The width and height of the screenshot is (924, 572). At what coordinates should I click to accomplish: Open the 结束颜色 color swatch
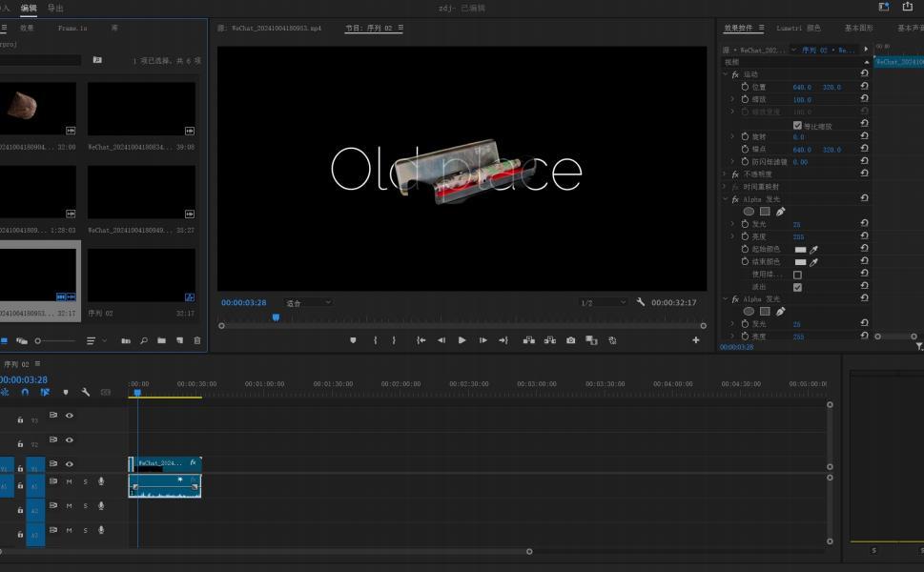pyautogui.click(x=800, y=261)
